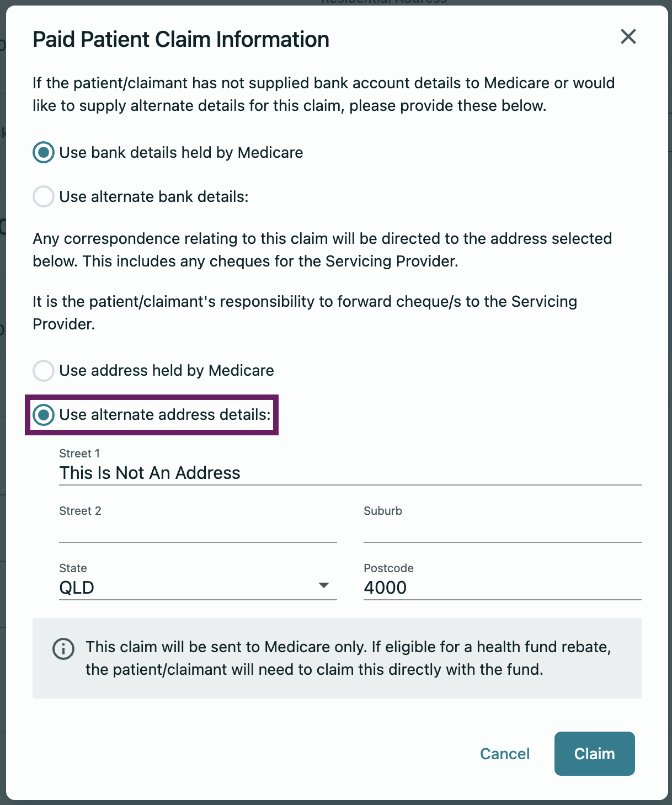Click the paragraph about supplying bank account details
672x805 pixels.
[x=323, y=94]
